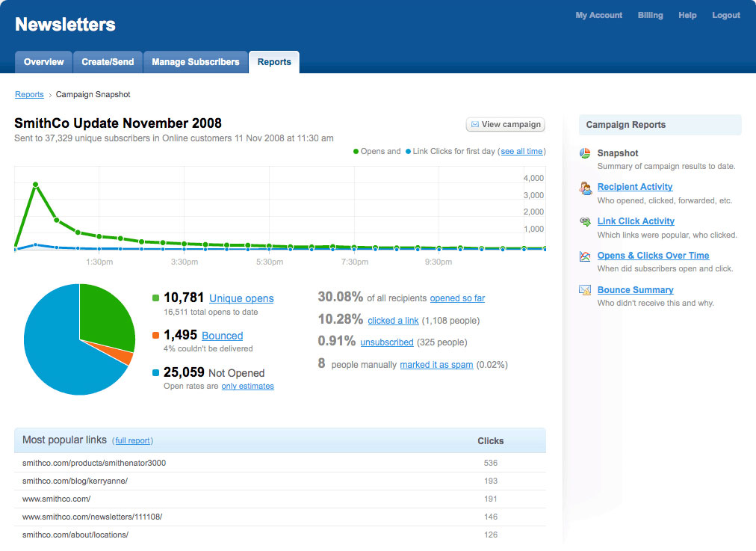
Task: Click the green peak point on opens graph
Action: [36, 185]
